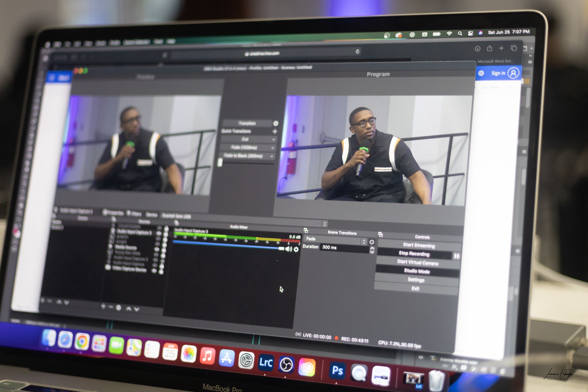Open FaceTime from the Dock
Screen dimensions: 588x392
click(x=116, y=345)
